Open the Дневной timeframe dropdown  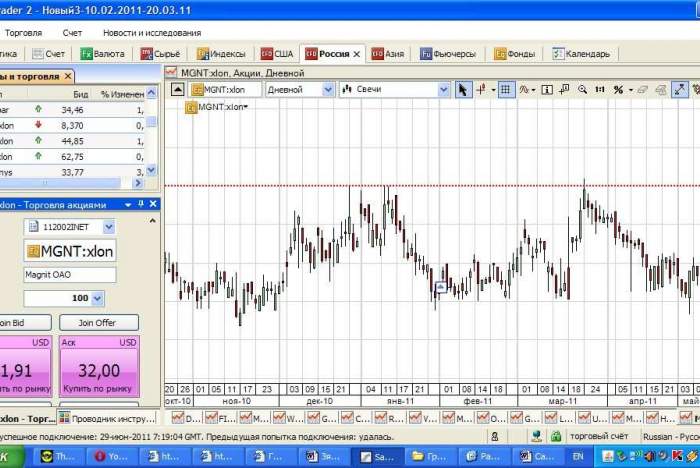328,89
